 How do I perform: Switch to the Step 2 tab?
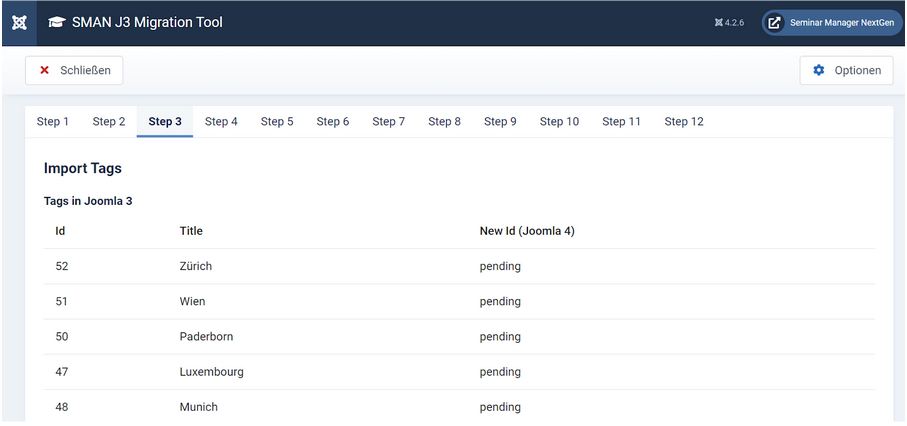pos(109,122)
